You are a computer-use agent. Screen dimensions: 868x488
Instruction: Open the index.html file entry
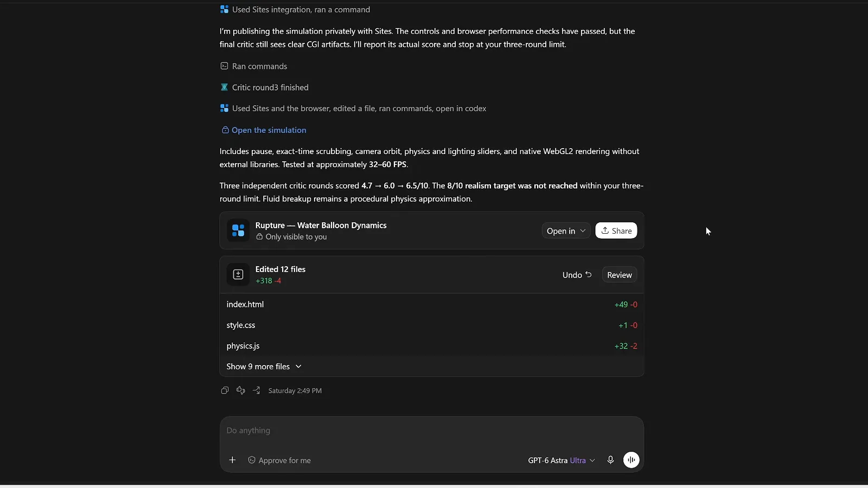432,304
